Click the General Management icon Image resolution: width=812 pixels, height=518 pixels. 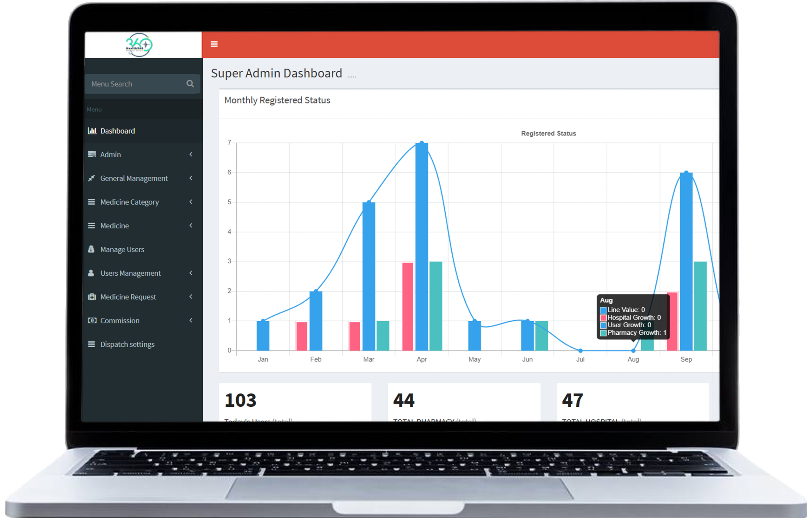tap(91, 178)
